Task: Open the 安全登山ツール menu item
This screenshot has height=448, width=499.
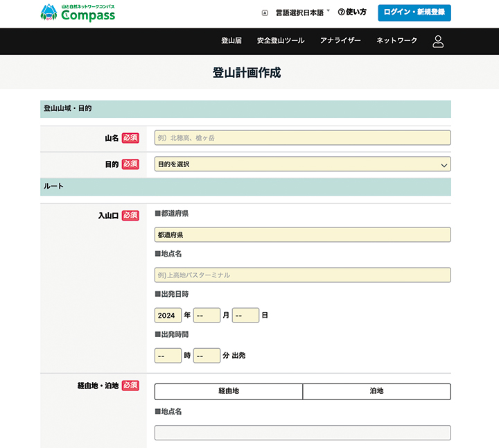Action: [x=281, y=41]
